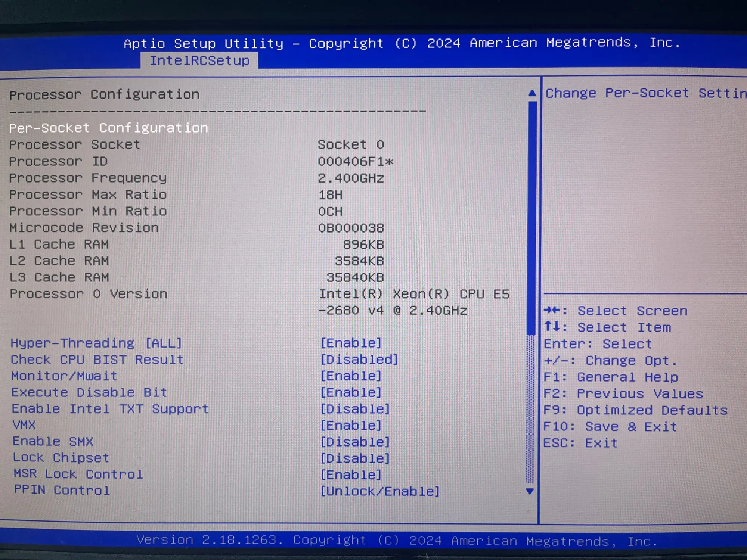Image resolution: width=747 pixels, height=560 pixels.
Task: Change the Check CPU BIST Result value
Action: pos(359,360)
